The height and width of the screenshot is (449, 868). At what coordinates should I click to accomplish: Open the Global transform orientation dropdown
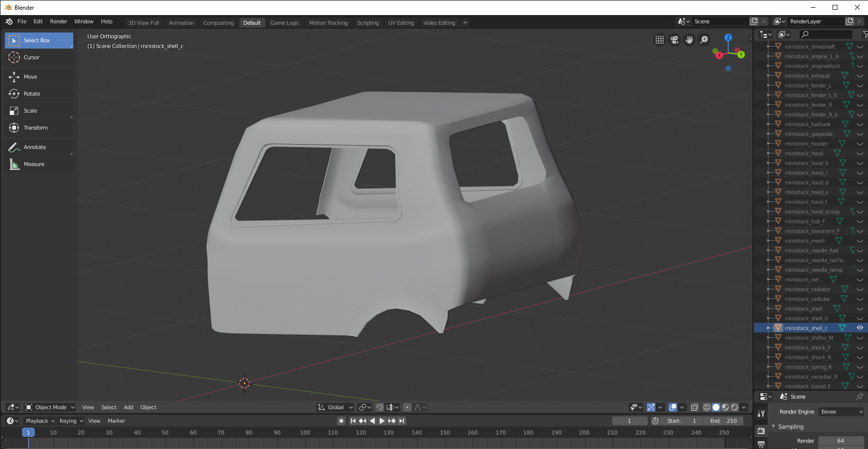(x=335, y=407)
